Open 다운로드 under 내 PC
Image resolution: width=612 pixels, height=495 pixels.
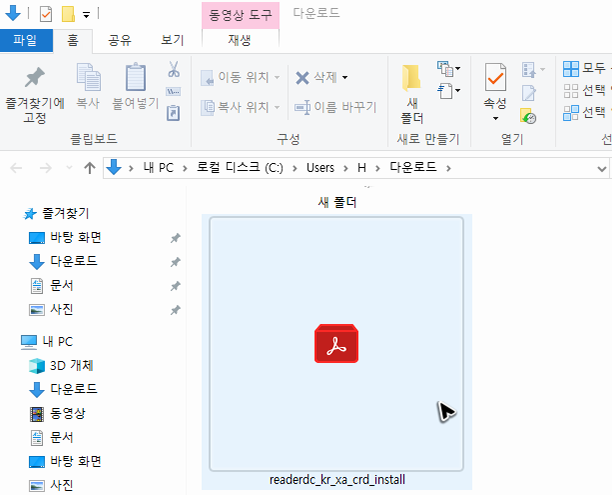[x=64, y=390]
